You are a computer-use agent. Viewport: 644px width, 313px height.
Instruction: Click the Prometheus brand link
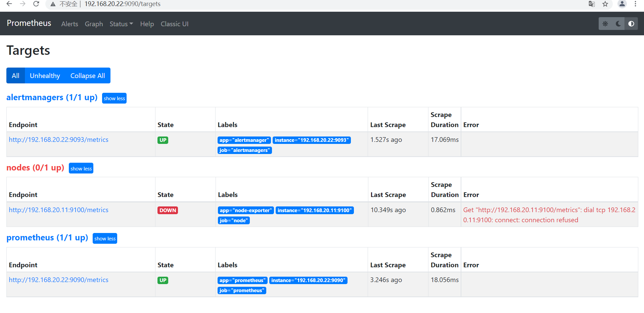coord(29,23)
